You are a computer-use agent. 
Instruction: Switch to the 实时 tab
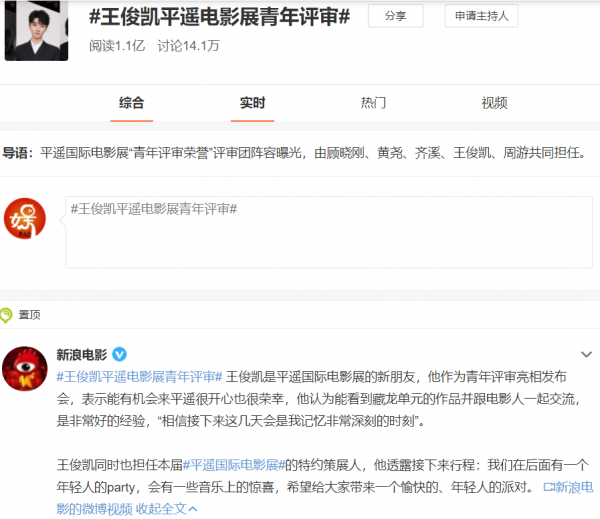pyautogui.click(x=252, y=103)
